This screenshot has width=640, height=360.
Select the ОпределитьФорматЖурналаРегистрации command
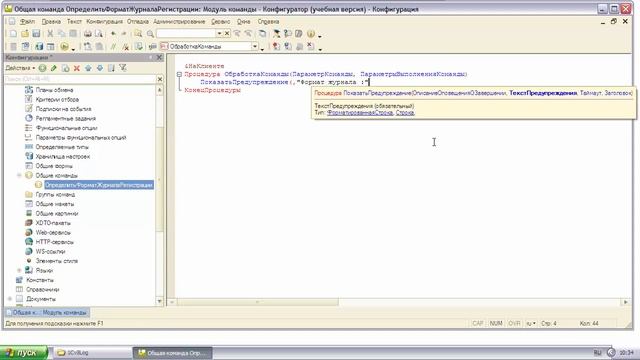(99, 185)
